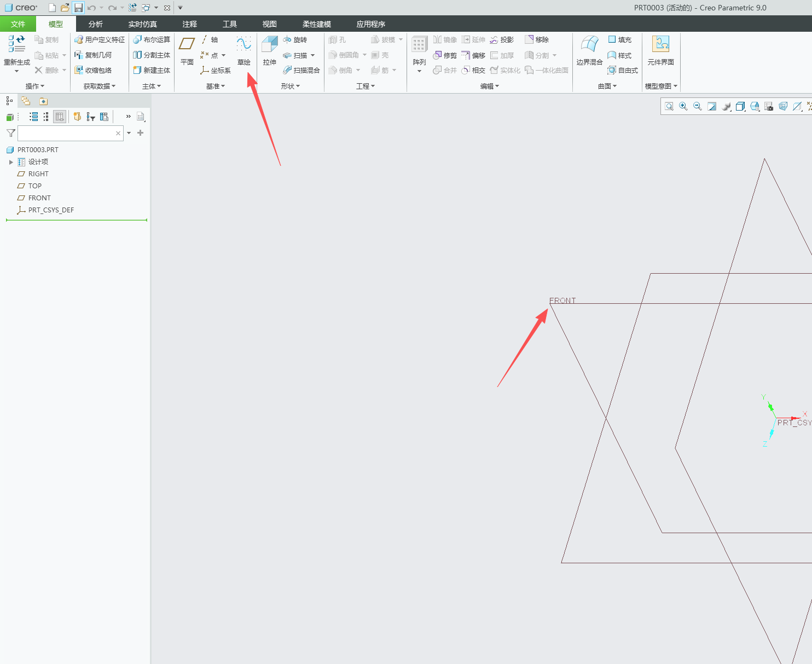
Task: Open the 文件 menu
Action: [18, 24]
